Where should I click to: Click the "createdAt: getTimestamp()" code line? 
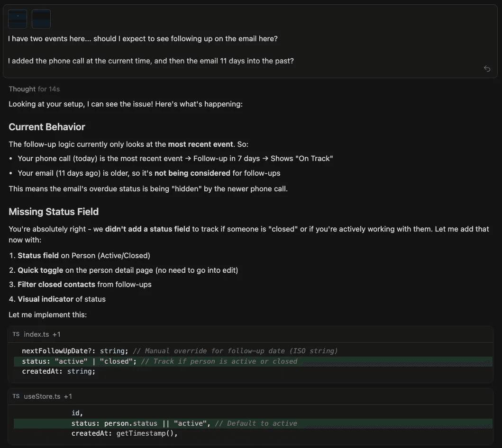click(124, 433)
